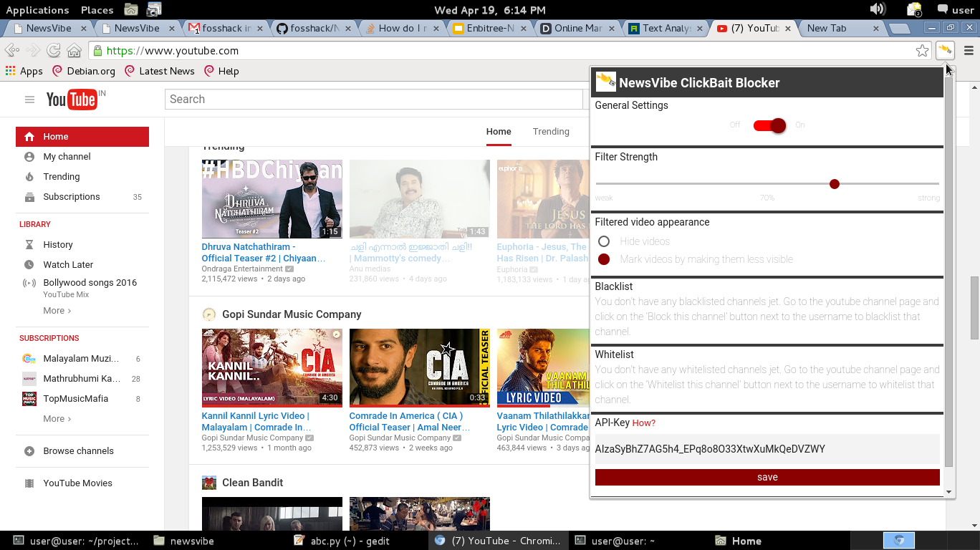The width and height of the screenshot is (980, 550).
Task: Open the Latest News bookmark
Action: click(x=159, y=71)
